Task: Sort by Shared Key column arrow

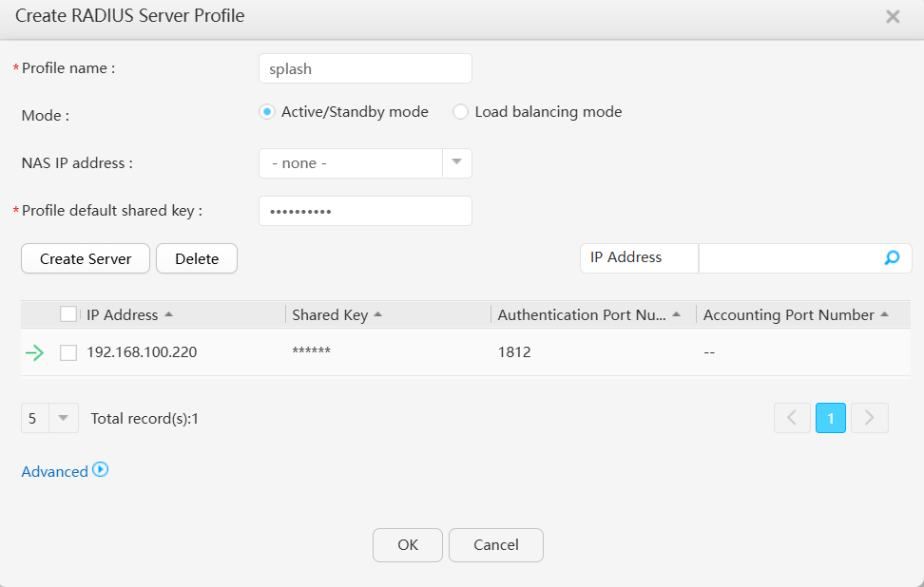Action: [377, 314]
